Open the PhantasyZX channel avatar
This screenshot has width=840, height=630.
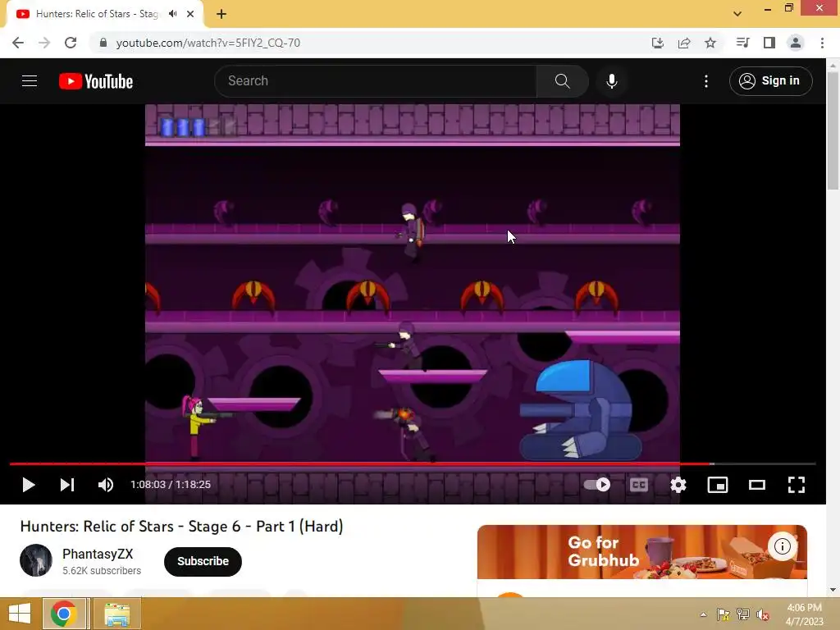[x=36, y=560]
